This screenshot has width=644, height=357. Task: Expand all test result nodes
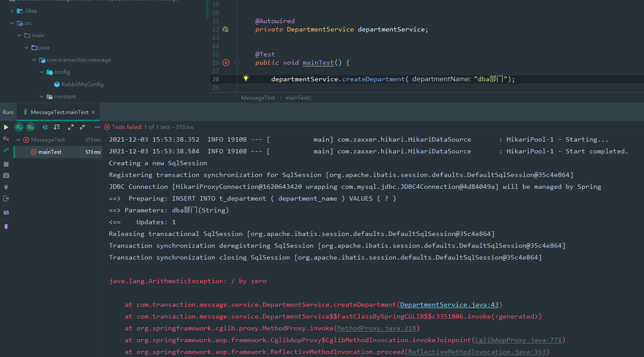click(71, 127)
